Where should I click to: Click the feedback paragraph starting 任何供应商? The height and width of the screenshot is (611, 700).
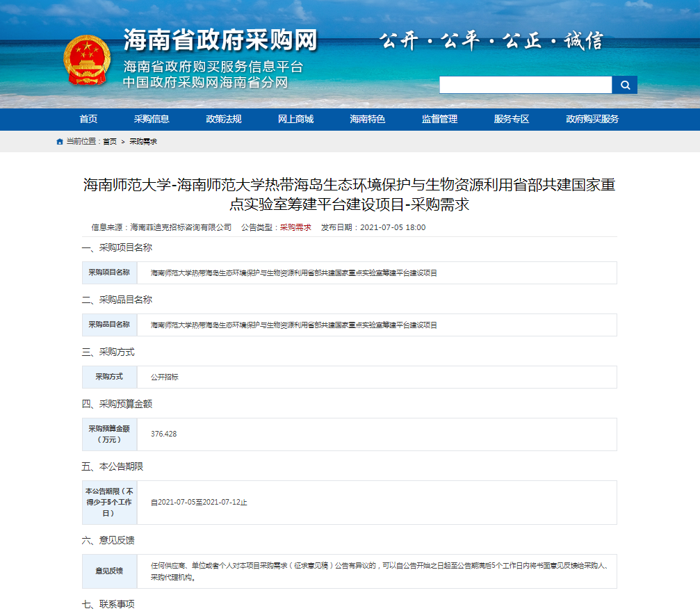point(379,571)
